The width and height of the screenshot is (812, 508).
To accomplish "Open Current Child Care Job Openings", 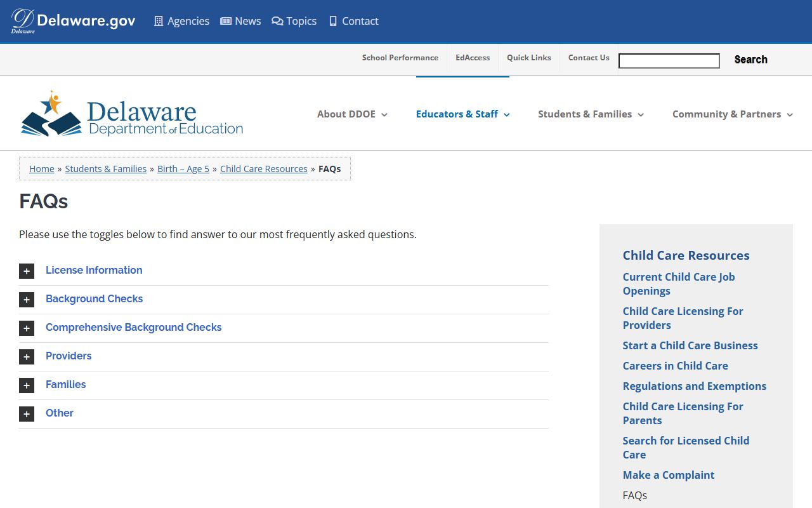I will pos(679,284).
